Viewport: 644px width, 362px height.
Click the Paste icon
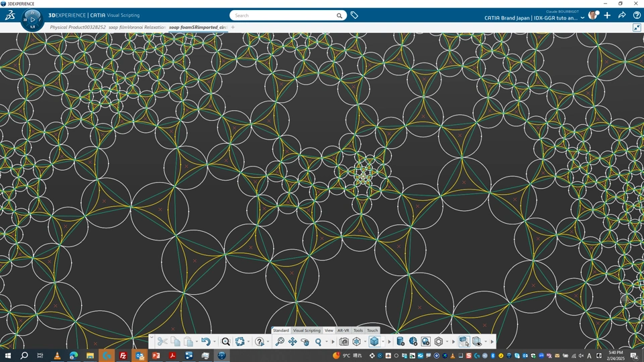189,342
